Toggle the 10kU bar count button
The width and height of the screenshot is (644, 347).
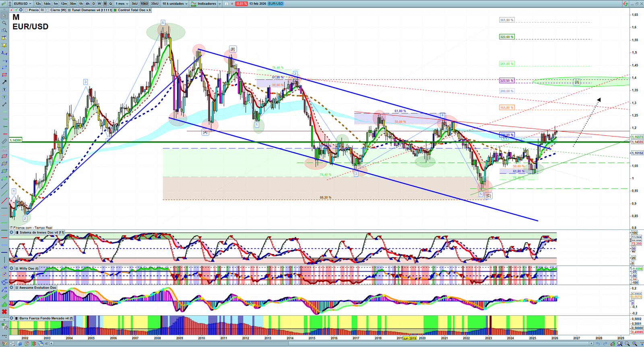click(x=144, y=4)
